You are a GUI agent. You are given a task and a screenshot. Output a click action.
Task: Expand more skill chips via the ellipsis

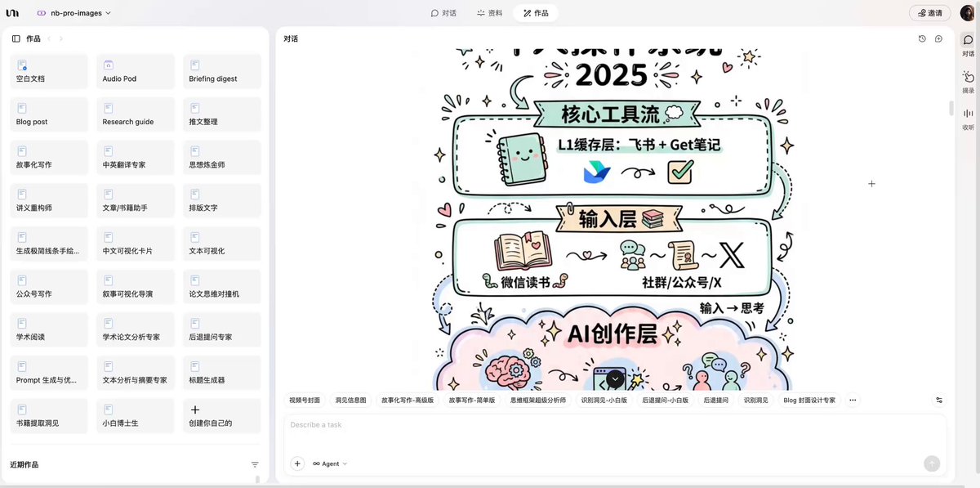pos(853,401)
